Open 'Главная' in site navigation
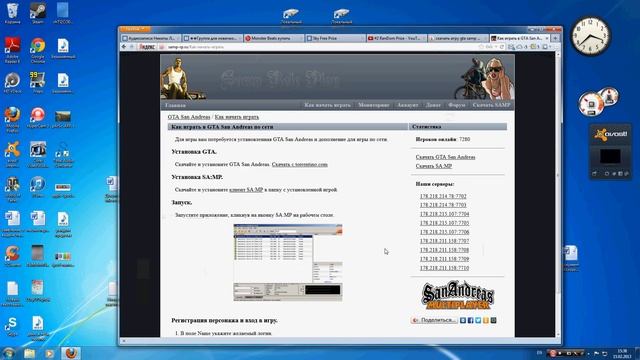 pyautogui.click(x=175, y=105)
